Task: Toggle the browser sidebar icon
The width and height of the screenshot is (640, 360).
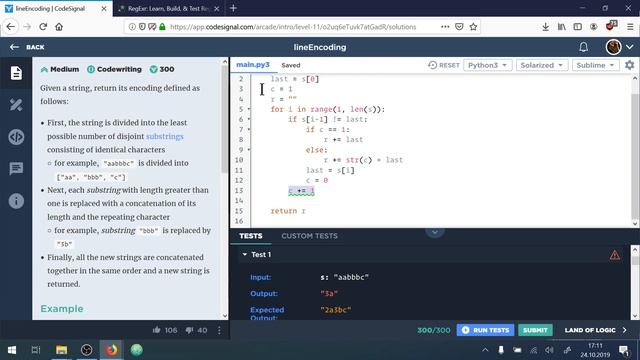Action: coord(577,27)
